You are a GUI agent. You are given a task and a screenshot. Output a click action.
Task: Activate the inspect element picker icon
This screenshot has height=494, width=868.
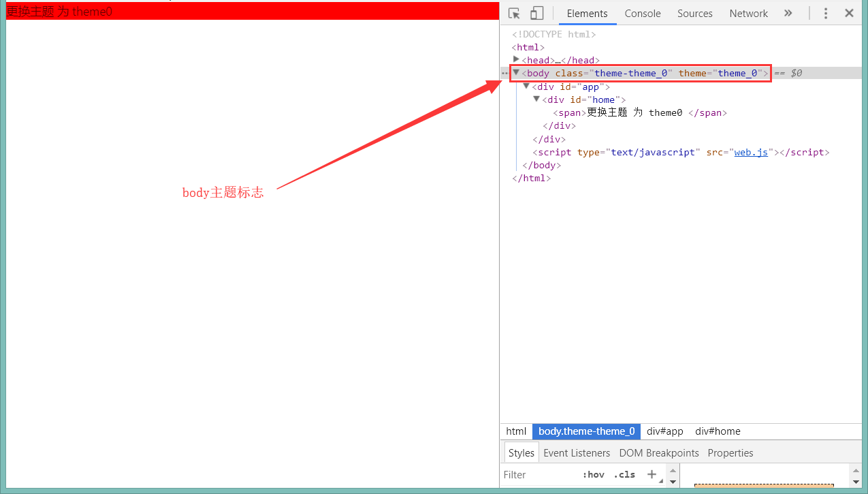coord(515,13)
